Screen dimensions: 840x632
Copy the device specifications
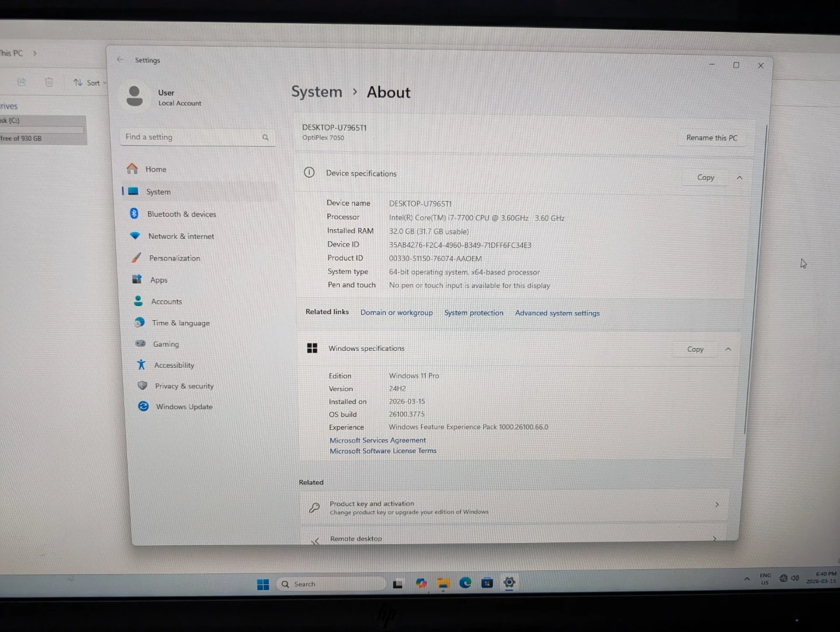pos(705,177)
